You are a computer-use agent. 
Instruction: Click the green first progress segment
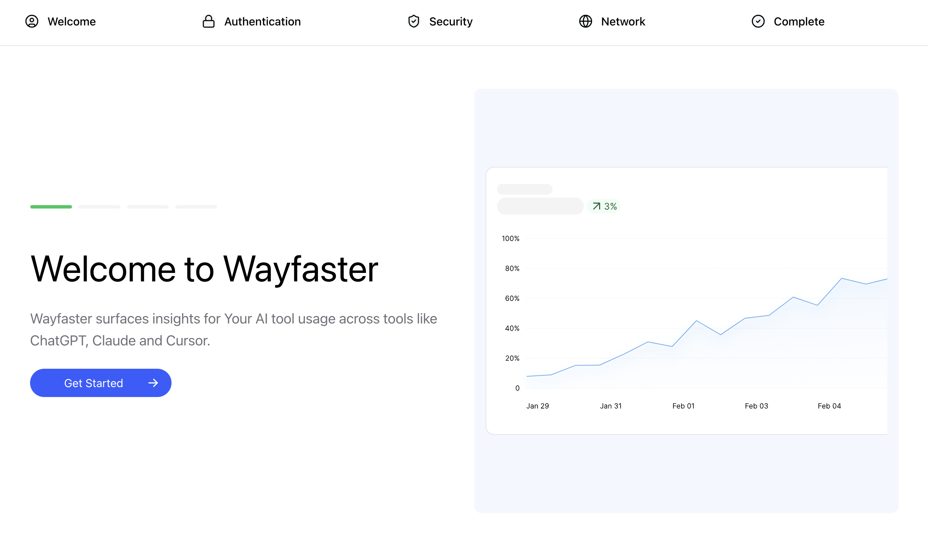click(51, 207)
